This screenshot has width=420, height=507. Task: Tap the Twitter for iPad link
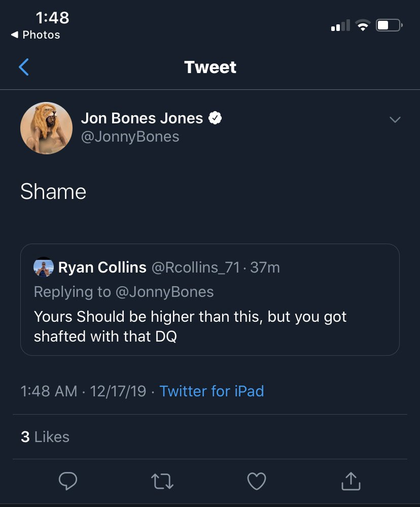pos(212,391)
